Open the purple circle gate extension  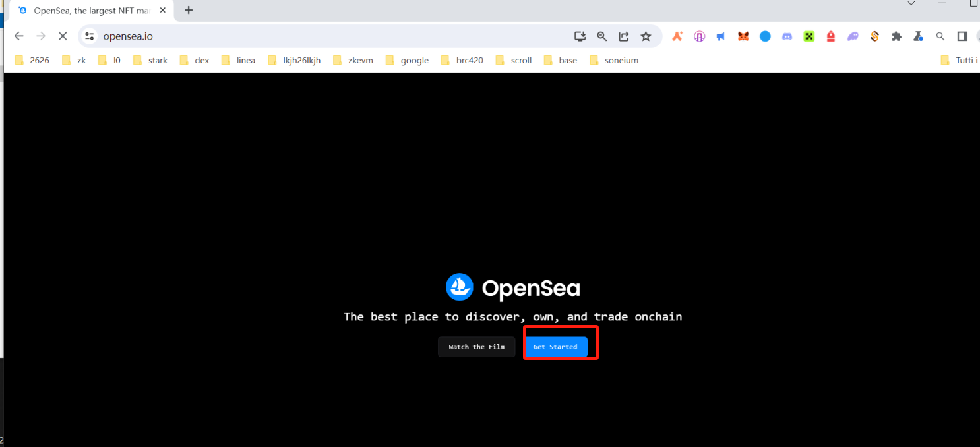coord(699,36)
